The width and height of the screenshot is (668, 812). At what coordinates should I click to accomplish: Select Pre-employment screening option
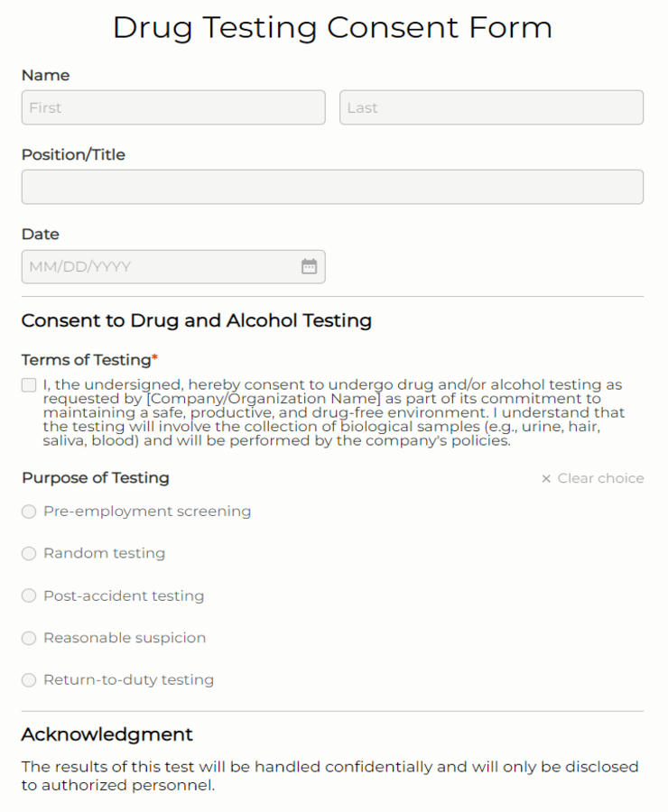[x=28, y=512]
